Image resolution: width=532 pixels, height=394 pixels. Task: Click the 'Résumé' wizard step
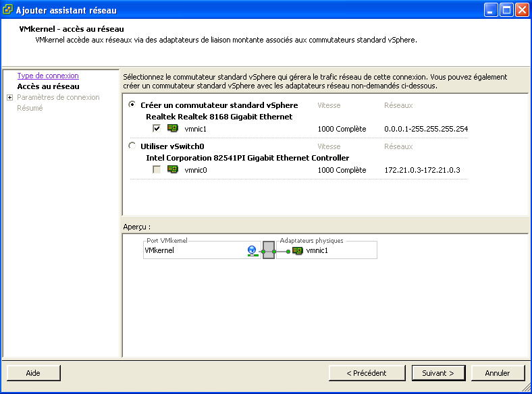click(30, 109)
